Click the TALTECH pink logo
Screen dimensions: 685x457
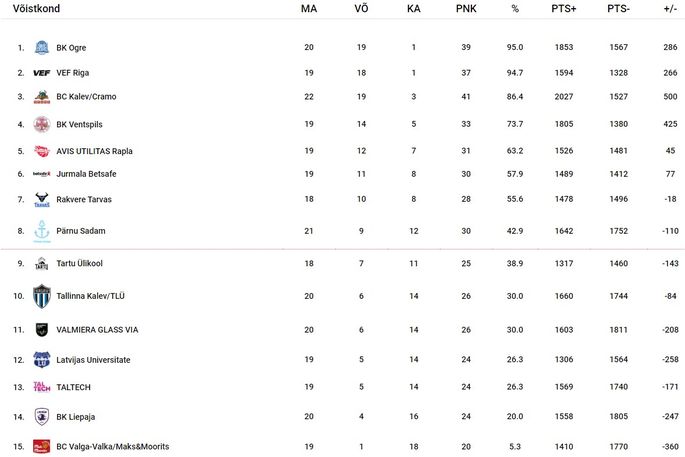[x=42, y=387]
